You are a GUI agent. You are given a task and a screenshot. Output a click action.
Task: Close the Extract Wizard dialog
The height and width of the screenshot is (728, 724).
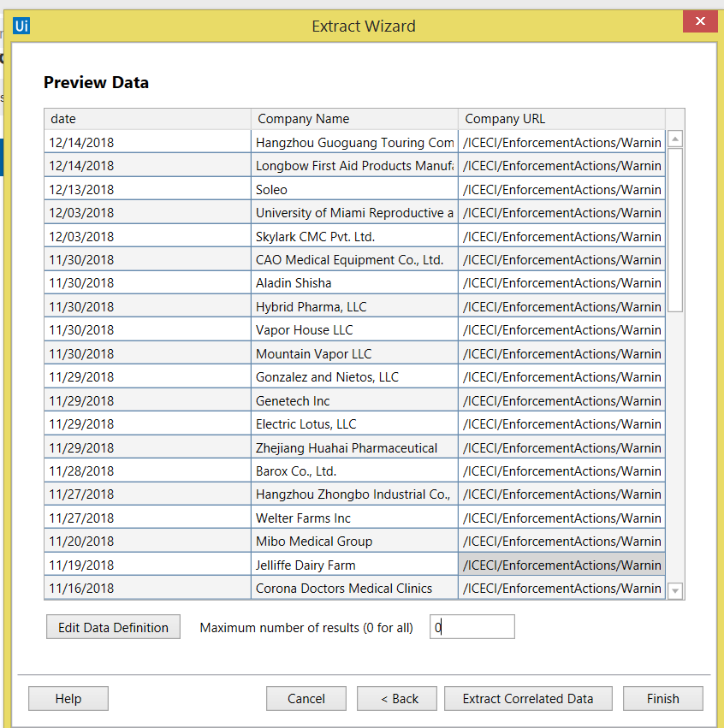[700, 21]
